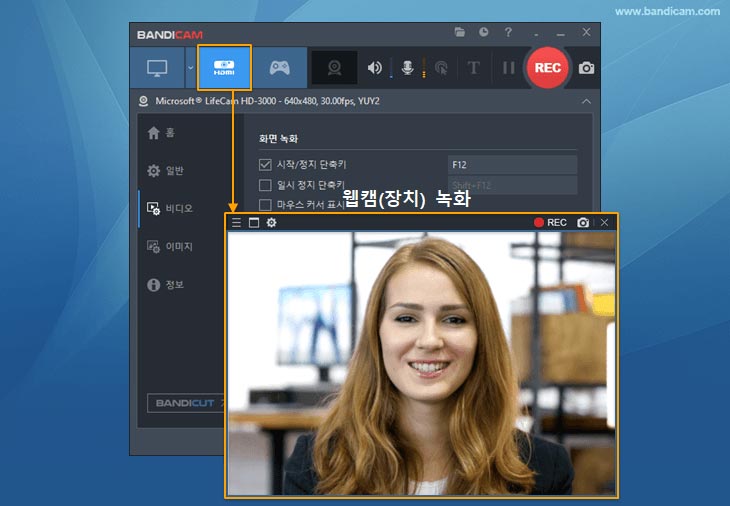Open scheduled recording clock icon
Screen dimensions: 730x506
coord(484,32)
